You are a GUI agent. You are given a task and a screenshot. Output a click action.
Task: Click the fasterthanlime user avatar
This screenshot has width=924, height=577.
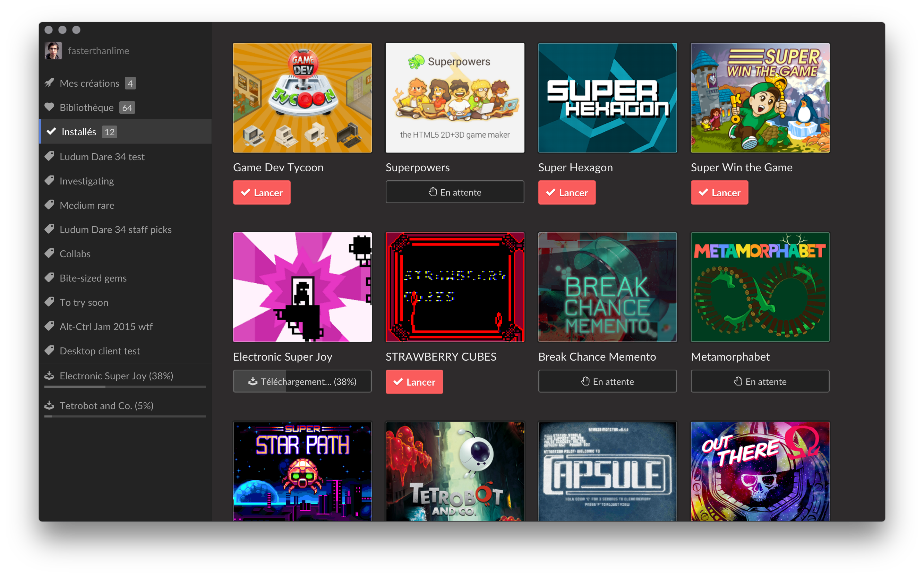tap(53, 50)
